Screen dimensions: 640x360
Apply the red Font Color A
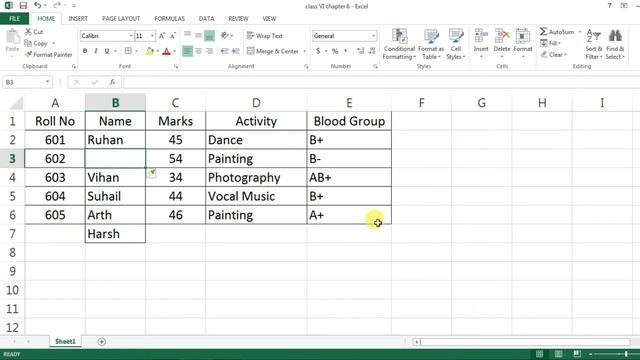click(166, 51)
